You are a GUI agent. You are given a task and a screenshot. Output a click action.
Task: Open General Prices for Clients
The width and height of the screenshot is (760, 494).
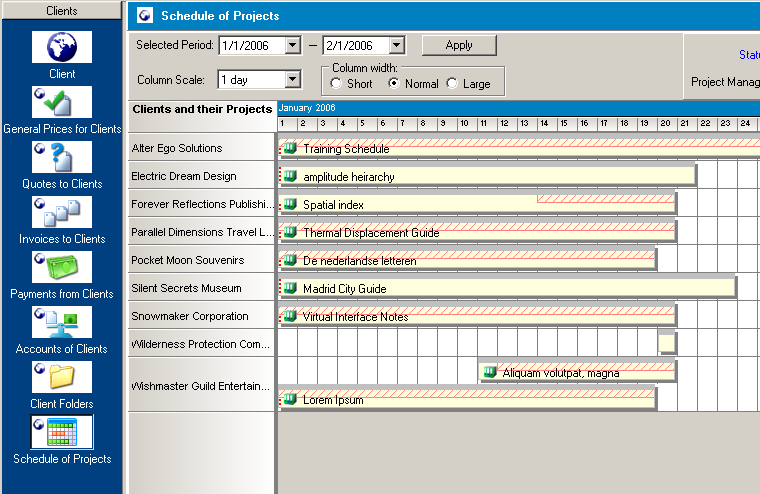click(x=62, y=102)
